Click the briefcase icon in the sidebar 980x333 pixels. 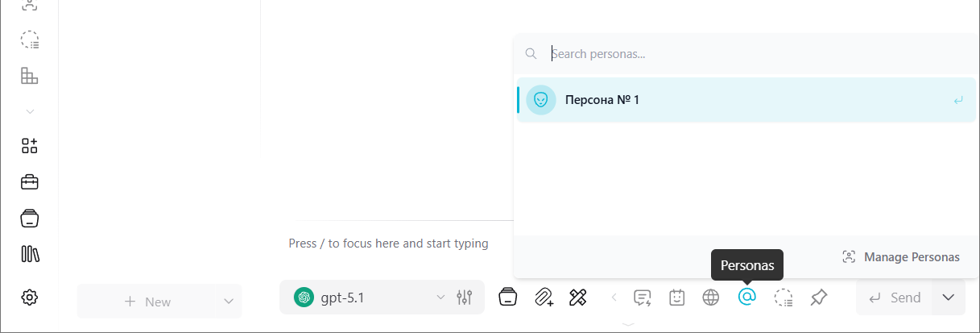click(x=30, y=182)
